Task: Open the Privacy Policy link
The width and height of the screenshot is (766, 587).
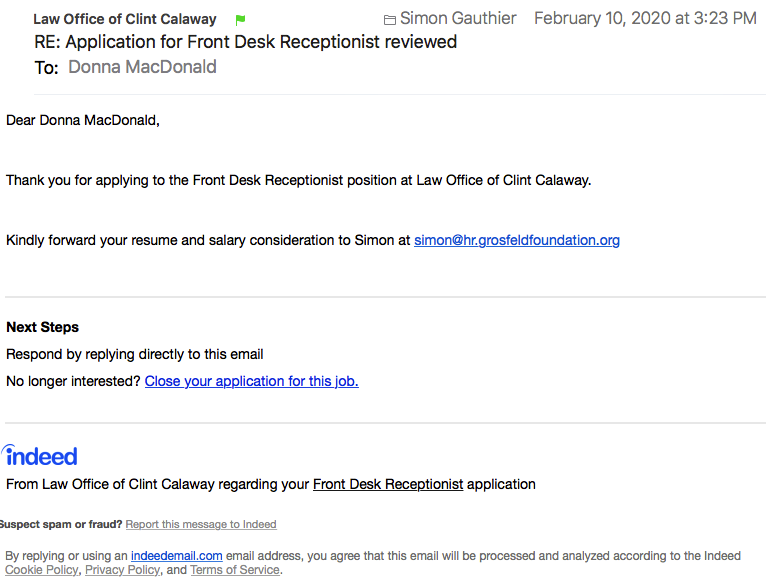Action: [x=123, y=570]
